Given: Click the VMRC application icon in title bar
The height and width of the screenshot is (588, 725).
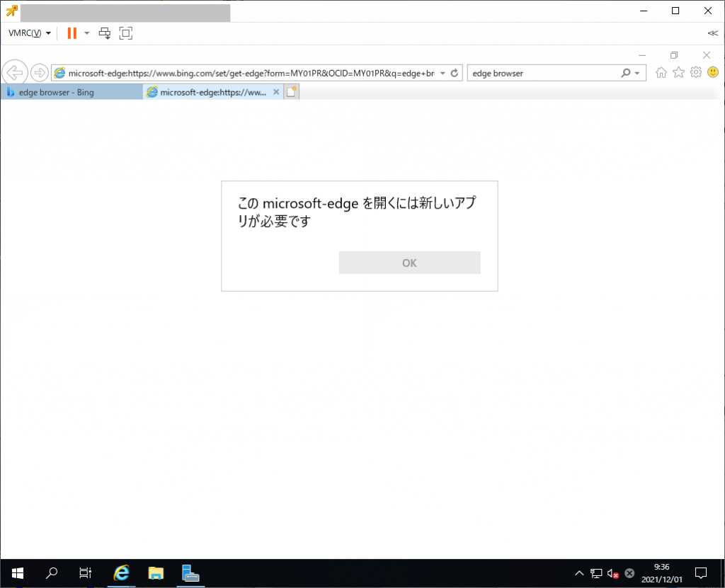Looking at the screenshot, I should [11, 11].
